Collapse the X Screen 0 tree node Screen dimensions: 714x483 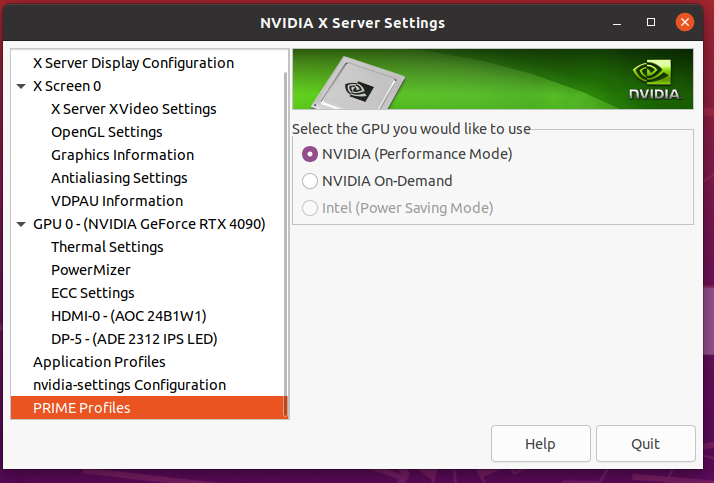click(21, 86)
